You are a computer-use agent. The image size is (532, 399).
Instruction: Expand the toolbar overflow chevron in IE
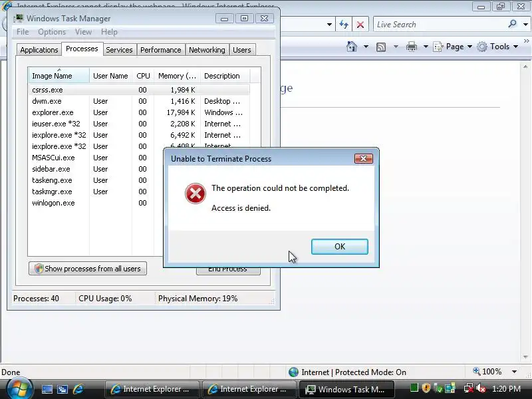[526, 41]
